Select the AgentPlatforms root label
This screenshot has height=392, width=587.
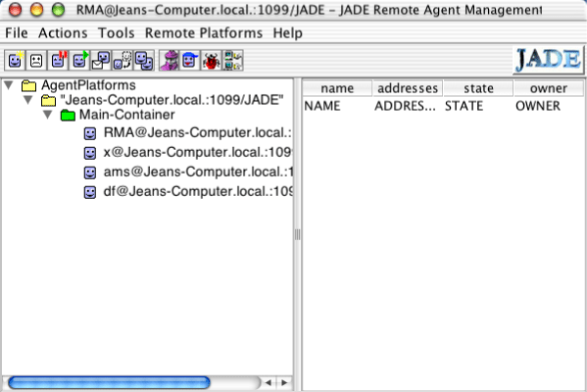coord(89,85)
